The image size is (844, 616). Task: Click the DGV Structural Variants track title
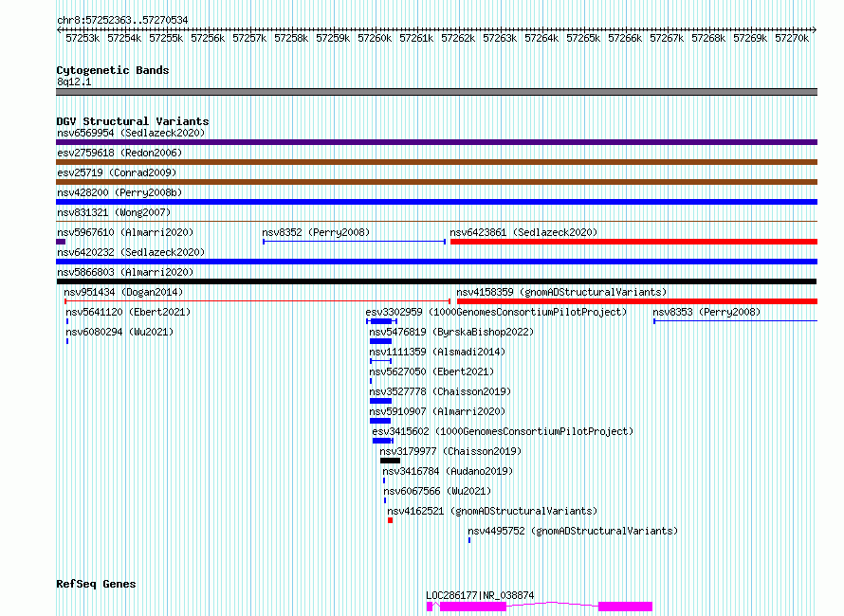point(133,121)
